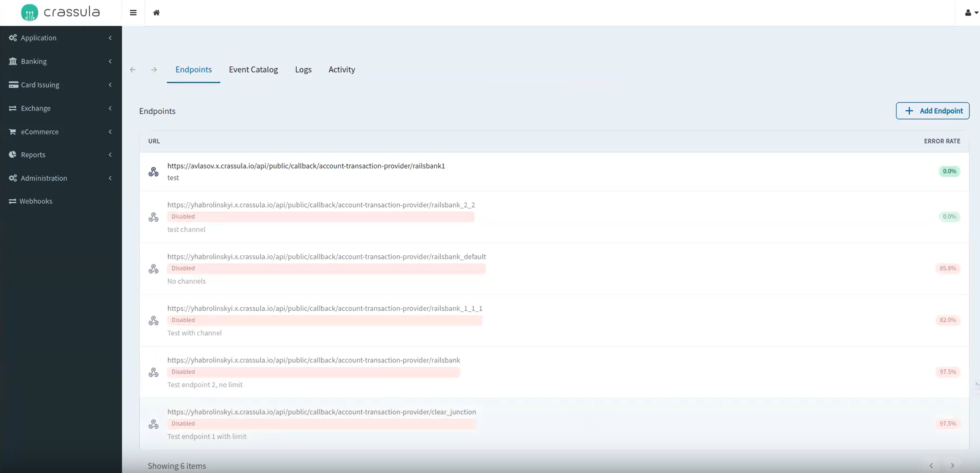Expand the Administration menu in the sidebar

[44, 178]
